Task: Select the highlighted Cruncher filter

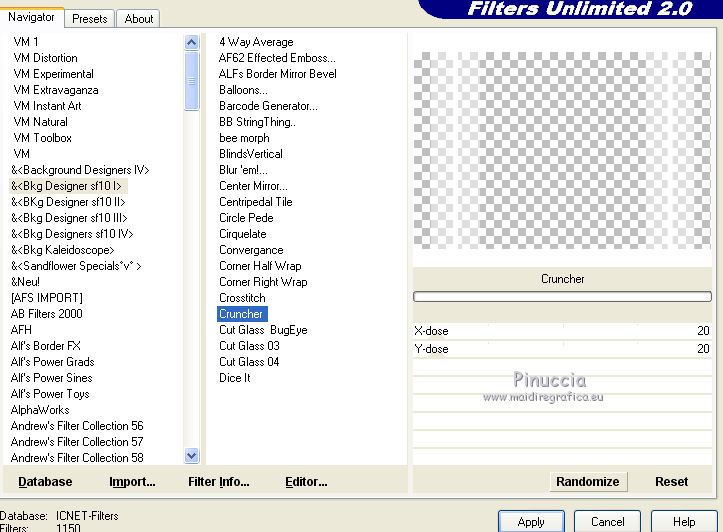Action: point(242,314)
